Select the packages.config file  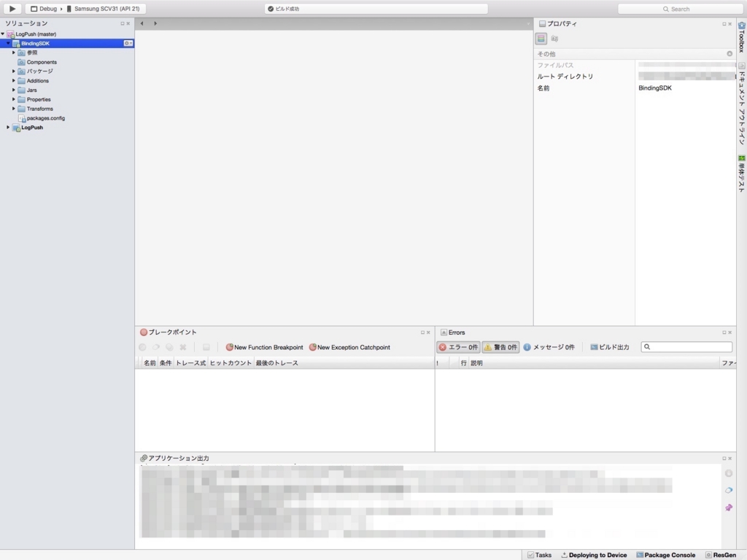tap(46, 118)
